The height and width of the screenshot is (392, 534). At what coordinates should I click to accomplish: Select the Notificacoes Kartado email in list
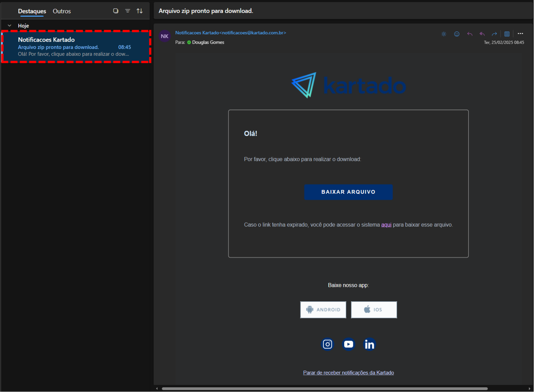(x=76, y=47)
